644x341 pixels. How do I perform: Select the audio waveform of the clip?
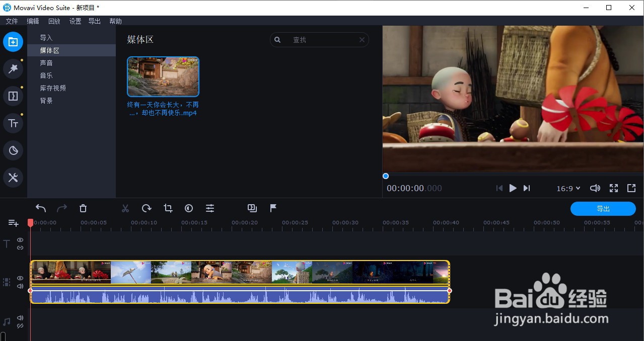pos(240,295)
